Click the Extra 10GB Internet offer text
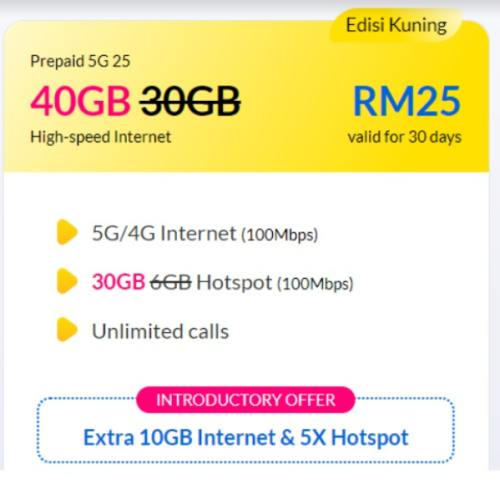The width and height of the screenshot is (500, 499). (x=179, y=437)
